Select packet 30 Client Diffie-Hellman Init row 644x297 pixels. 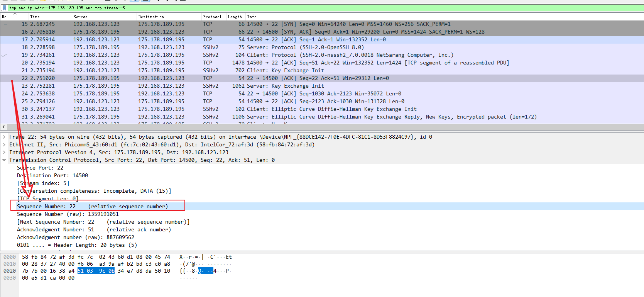(322, 109)
